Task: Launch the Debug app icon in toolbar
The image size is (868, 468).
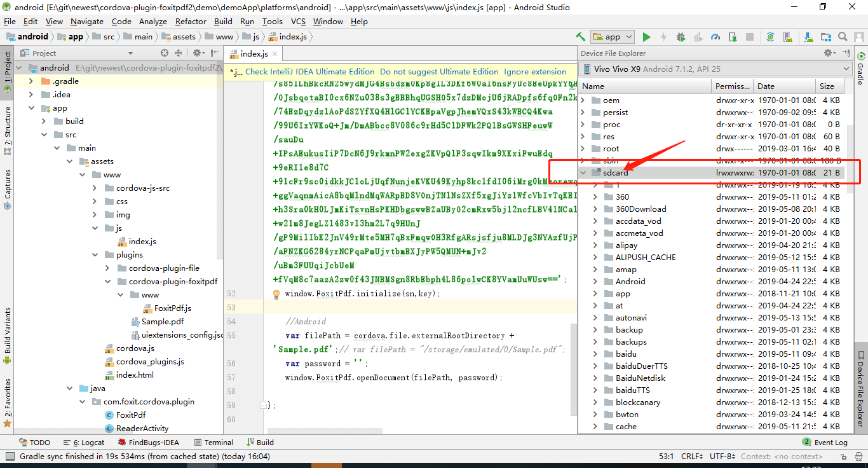Action: click(x=680, y=37)
